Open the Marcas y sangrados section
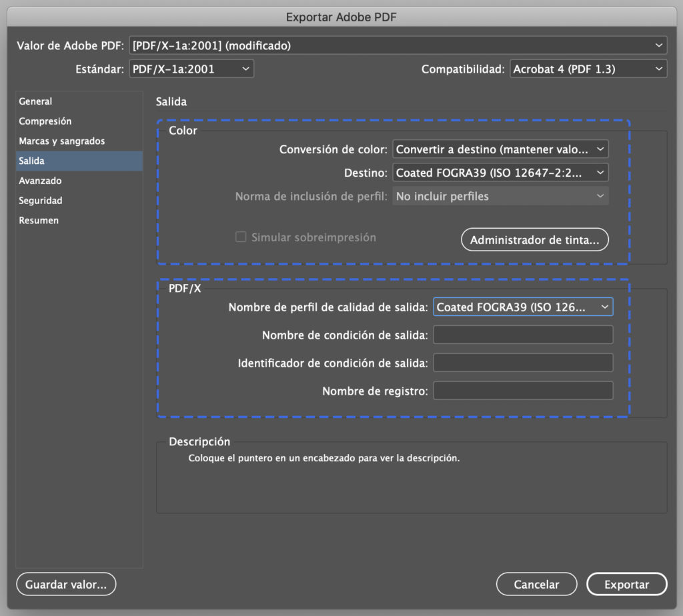The height and width of the screenshot is (616, 683). tap(79, 141)
